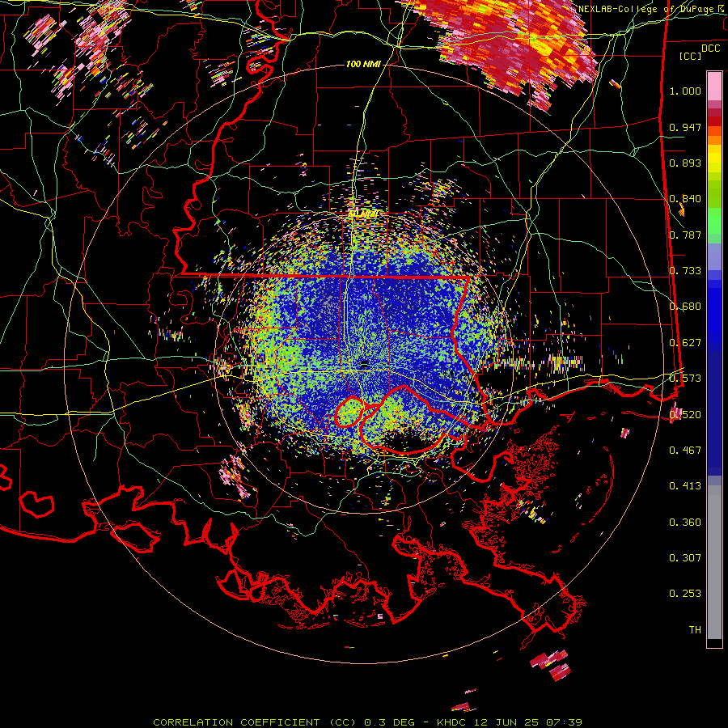
Task: Click the 0.520 scale value
Action: [685, 414]
